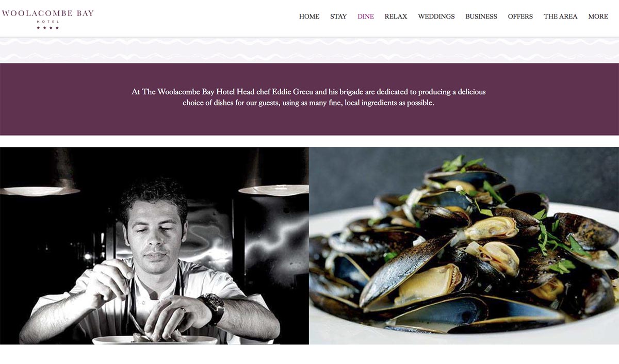Open the STAY navigation item
The width and height of the screenshot is (619, 364).
point(338,16)
